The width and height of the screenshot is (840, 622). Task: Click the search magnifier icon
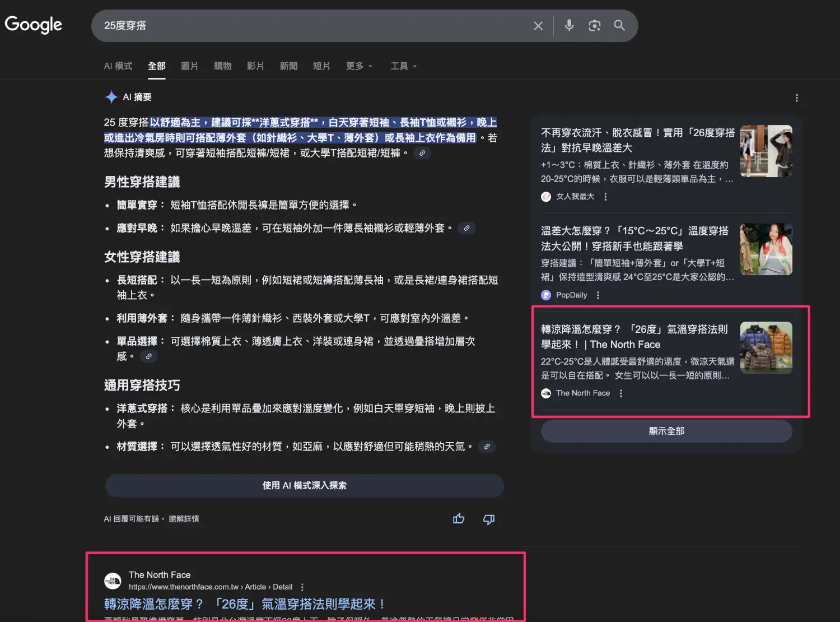(619, 25)
